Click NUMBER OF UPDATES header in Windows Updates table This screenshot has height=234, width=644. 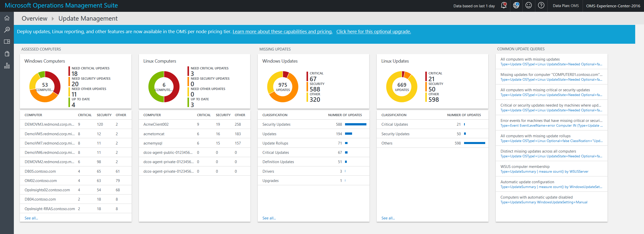pos(345,115)
